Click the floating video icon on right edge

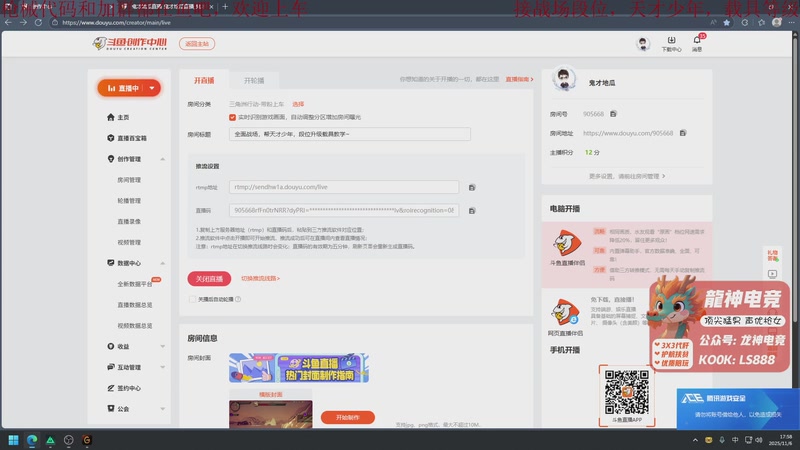[x=772, y=274]
